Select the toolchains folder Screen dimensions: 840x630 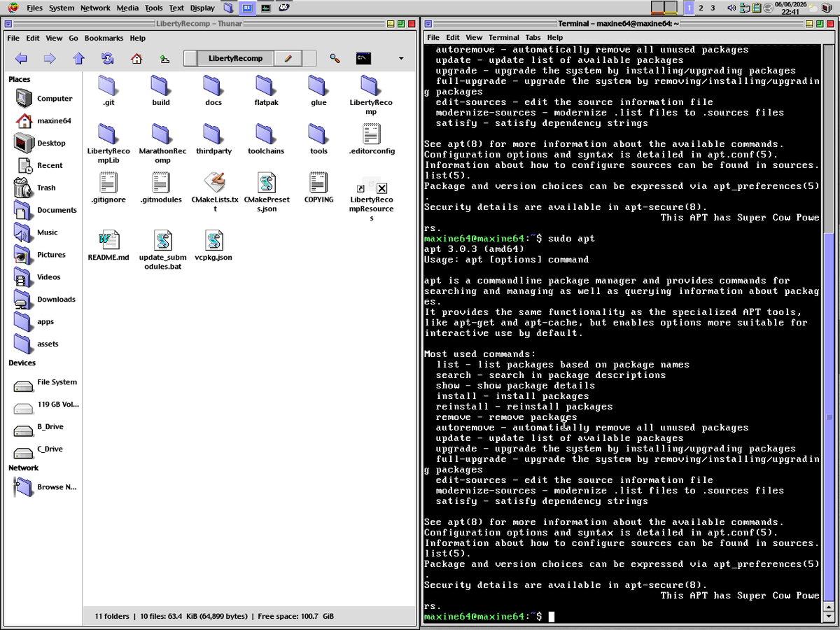(267, 139)
